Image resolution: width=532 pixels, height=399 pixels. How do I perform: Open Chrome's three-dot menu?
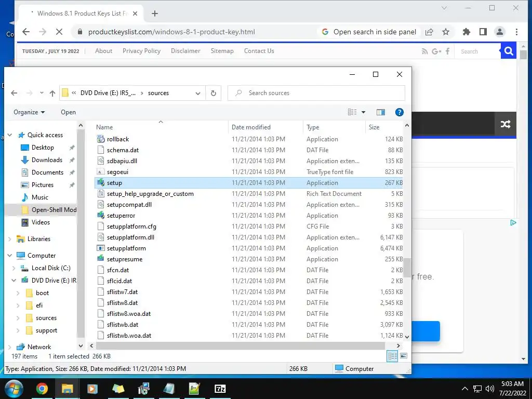516,32
